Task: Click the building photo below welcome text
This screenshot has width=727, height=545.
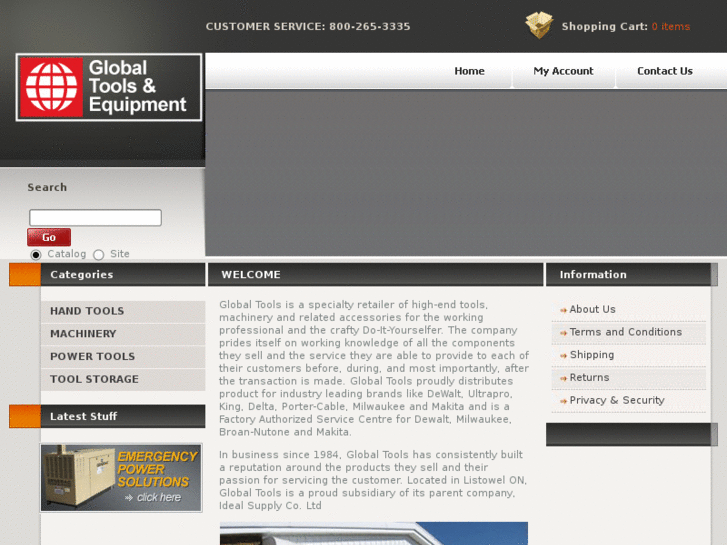Action: click(374, 533)
